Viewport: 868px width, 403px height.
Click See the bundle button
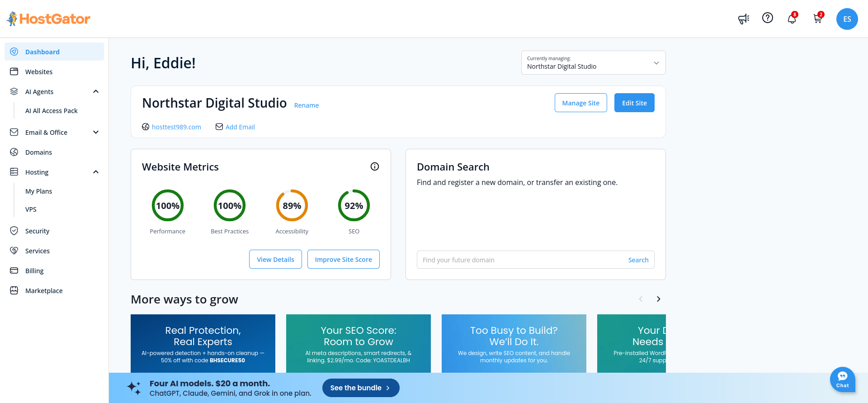coord(361,388)
